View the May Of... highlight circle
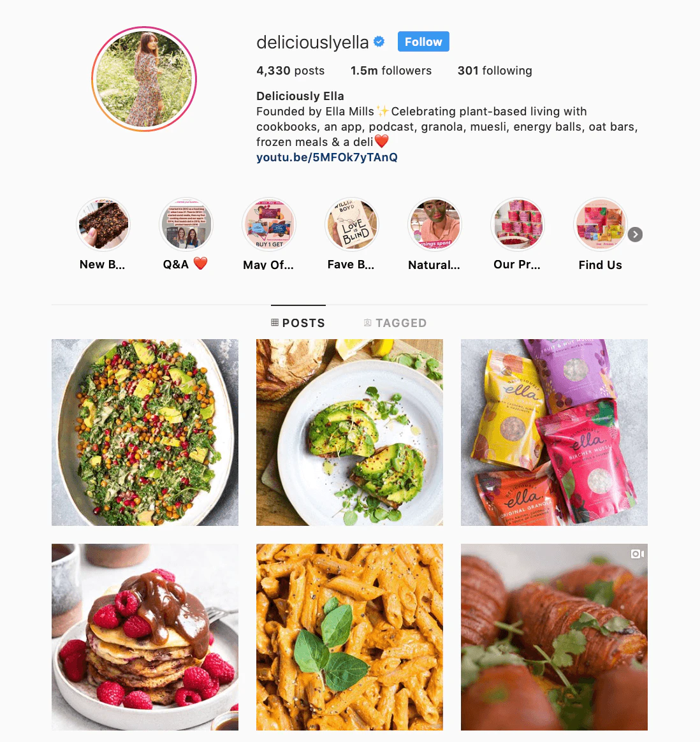 coord(269,224)
